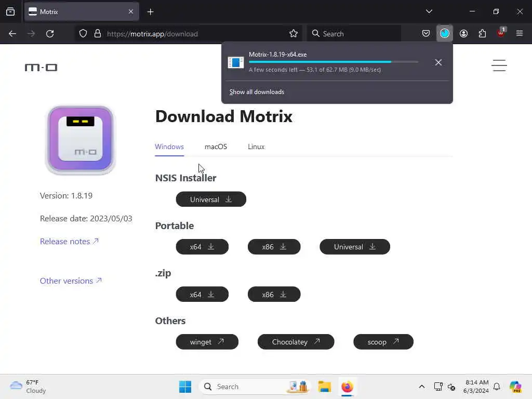
Task: Open the Firefox application menu
Action: coord(520,34)
